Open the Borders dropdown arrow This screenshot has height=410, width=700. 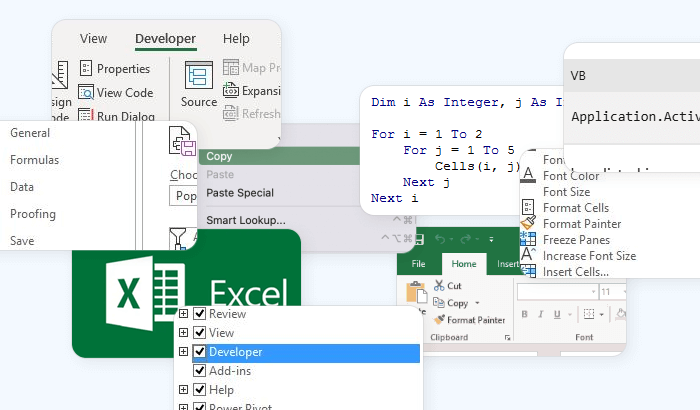pos(602,315)
